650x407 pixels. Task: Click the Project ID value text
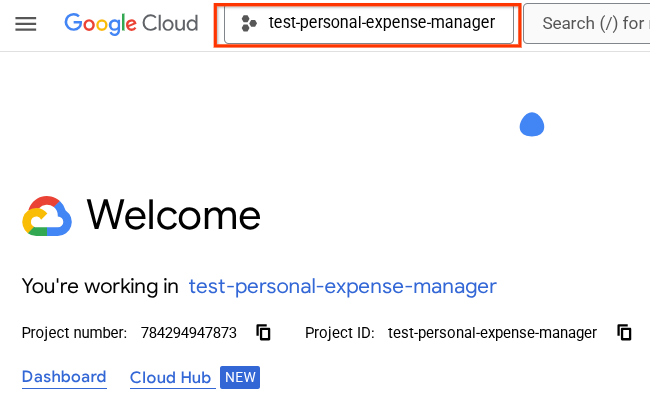(x=492, y=333)
